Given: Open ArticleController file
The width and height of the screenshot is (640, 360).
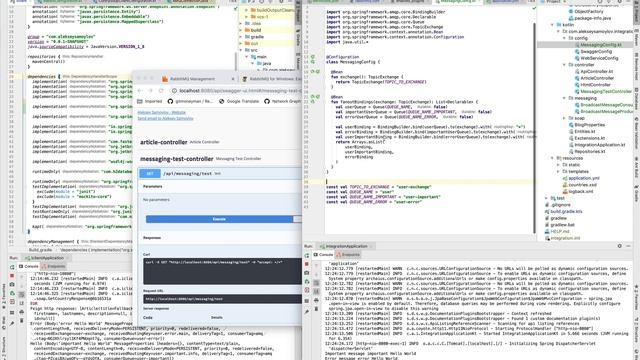Looking at the screenshot, I should click(x=597, y=78).
